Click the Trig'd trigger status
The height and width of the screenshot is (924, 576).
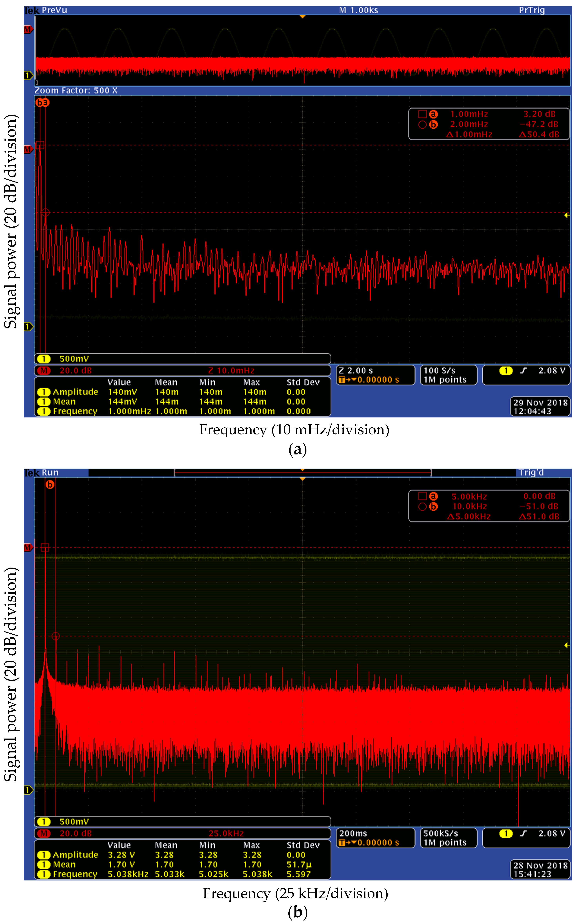click(x=531, y=473)
